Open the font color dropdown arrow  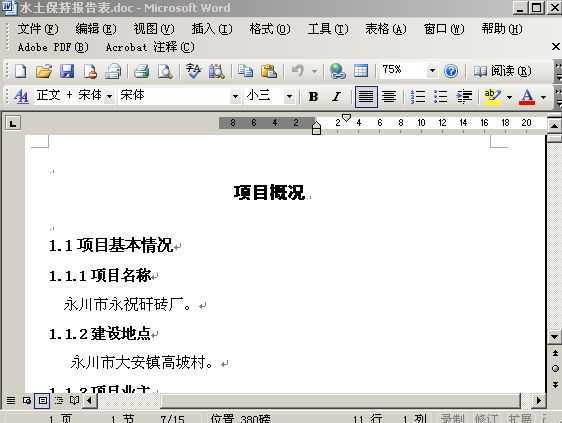click(x=543, y=97)
